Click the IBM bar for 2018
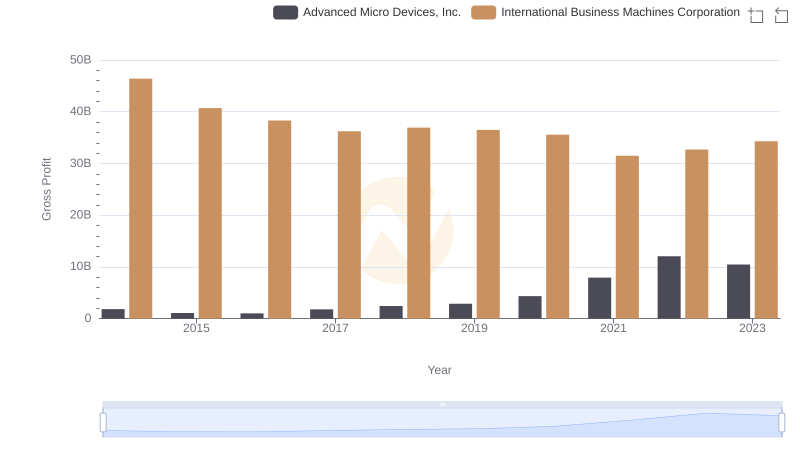 coord(419,223)
